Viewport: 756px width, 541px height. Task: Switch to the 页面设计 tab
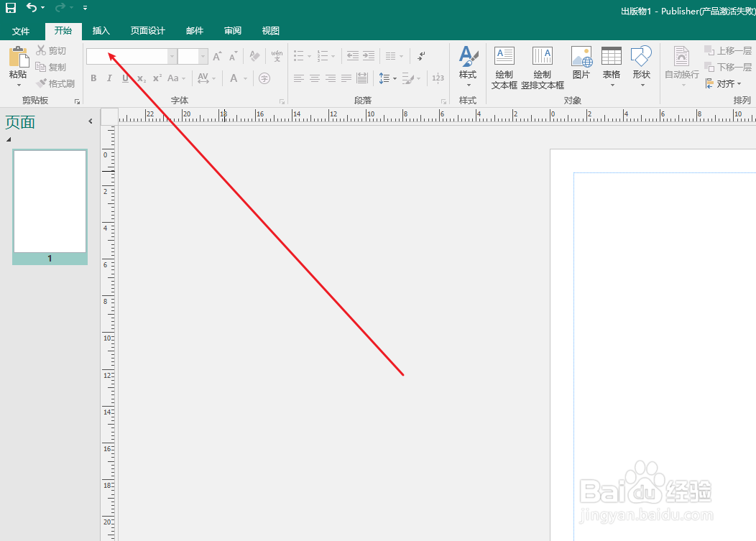(x=147, y=31)
